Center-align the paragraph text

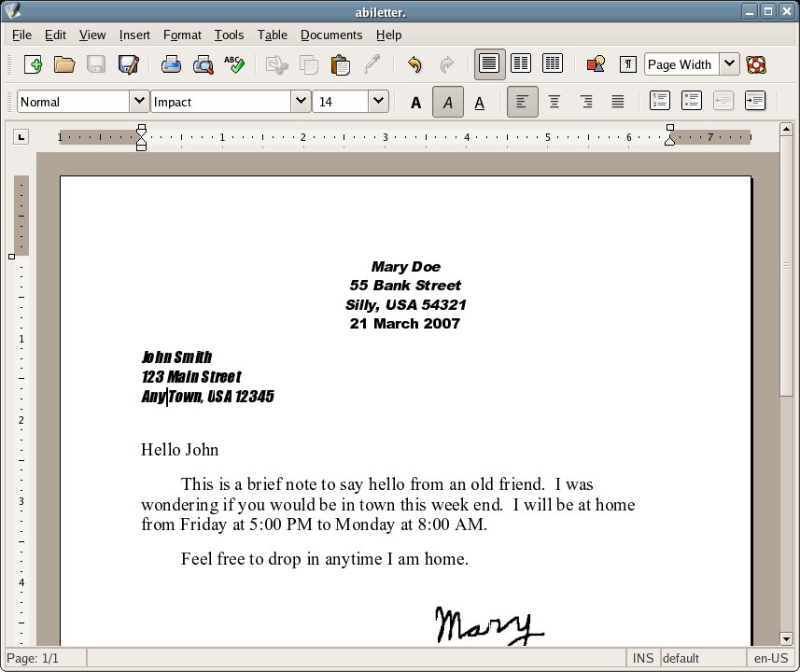click(x=554, y=102)
